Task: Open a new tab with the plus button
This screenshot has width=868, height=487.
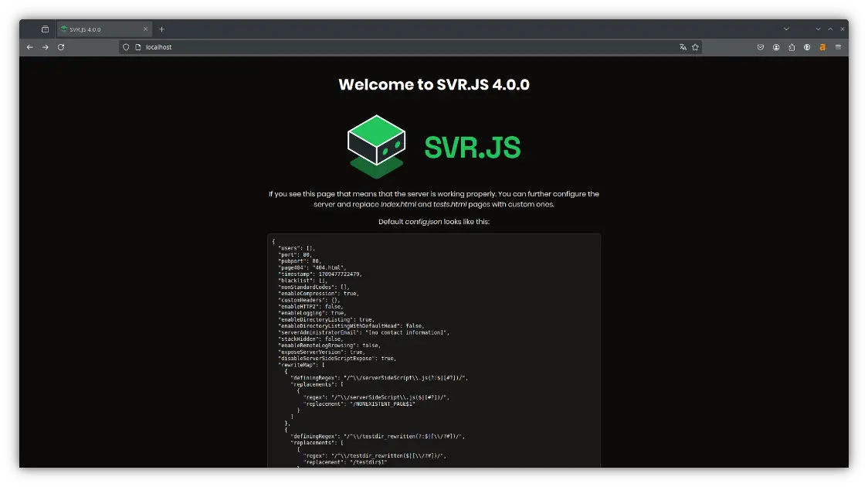Action: tap(161, 29)
